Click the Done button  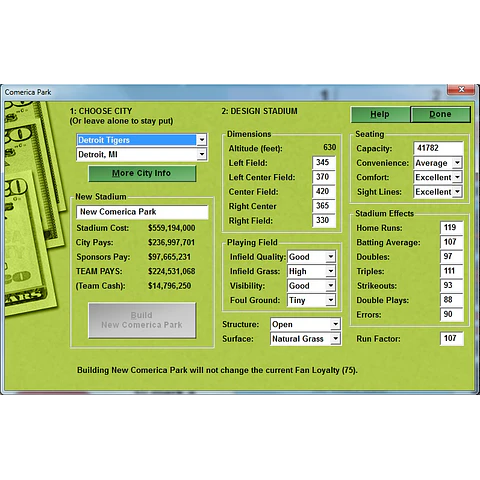pyautogui.click(x=440, y=114)
